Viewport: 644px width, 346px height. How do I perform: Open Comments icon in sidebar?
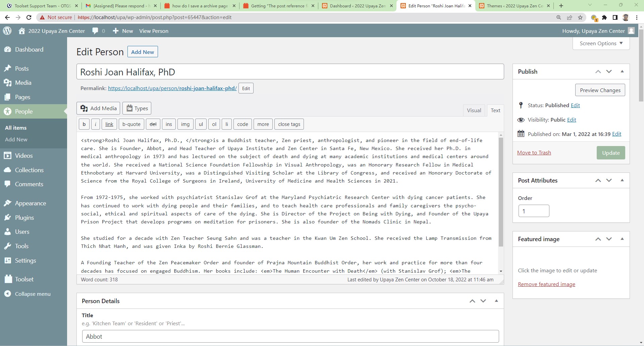pyautogui.click(x=8, y=184)
